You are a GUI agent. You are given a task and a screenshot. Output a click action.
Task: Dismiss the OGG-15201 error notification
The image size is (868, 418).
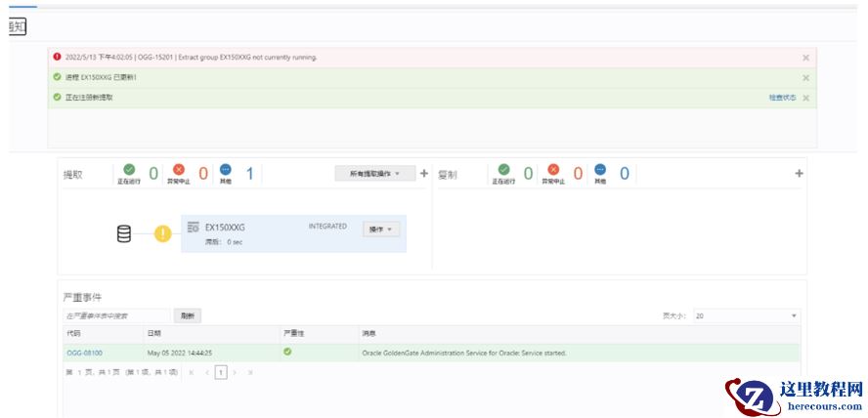point(805,58)
